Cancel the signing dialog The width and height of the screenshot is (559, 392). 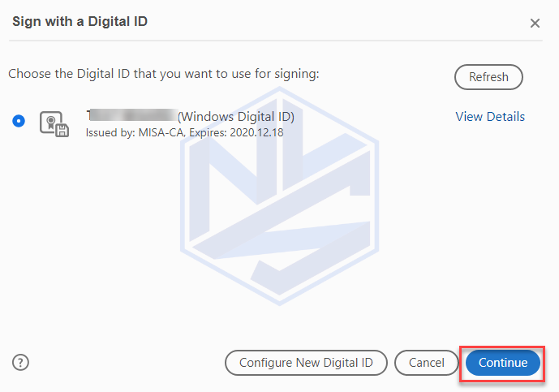(427, 363)
